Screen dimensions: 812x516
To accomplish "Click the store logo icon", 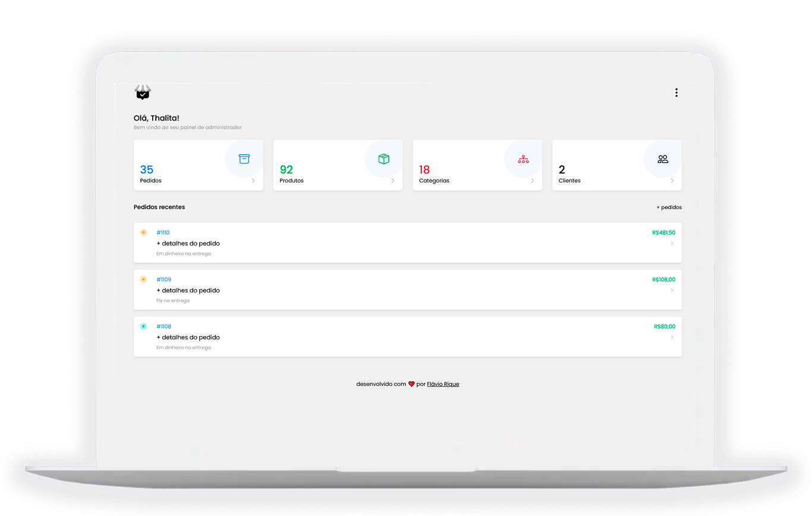I will [143, 93].
